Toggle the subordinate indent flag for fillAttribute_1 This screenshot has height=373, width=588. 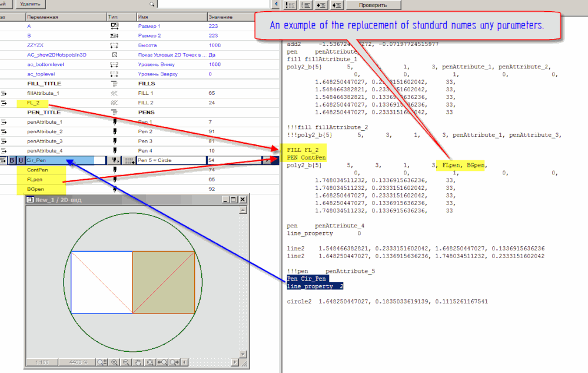click(4, 93)
